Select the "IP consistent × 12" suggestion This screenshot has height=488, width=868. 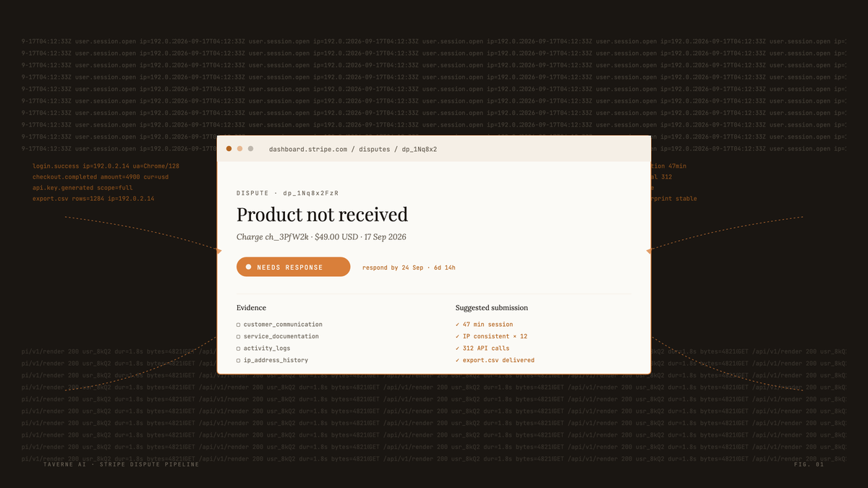pyautogui.click(x=491, y=336)
